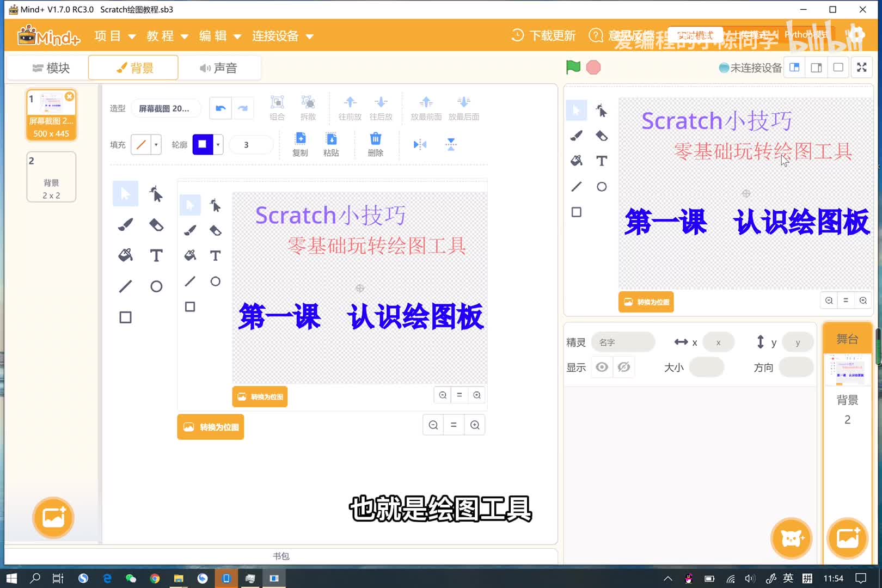Click 未连接设备 status indicator

(x=750, y=68)
